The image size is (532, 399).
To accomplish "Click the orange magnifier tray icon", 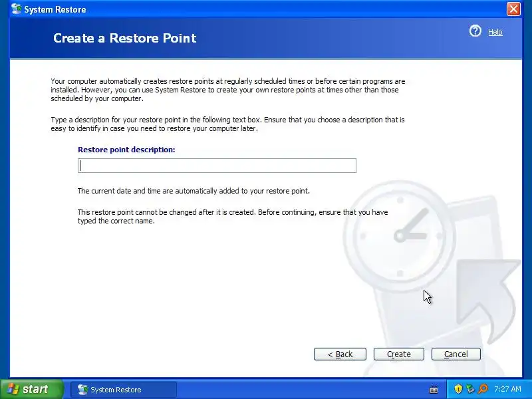I will coord(483,389).
